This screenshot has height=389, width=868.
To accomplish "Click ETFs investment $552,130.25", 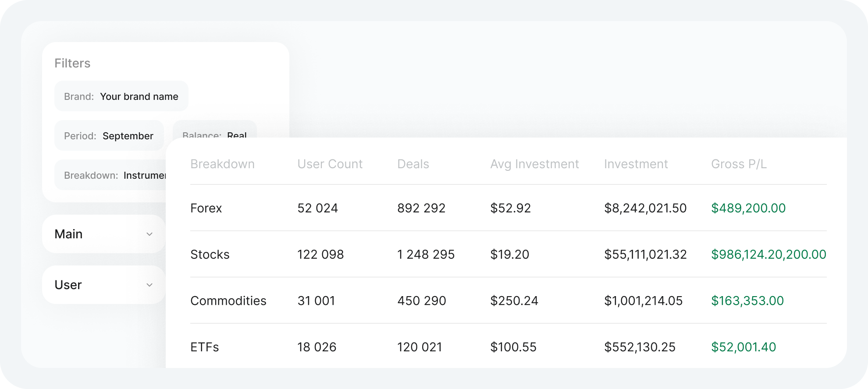I will 640,347.
